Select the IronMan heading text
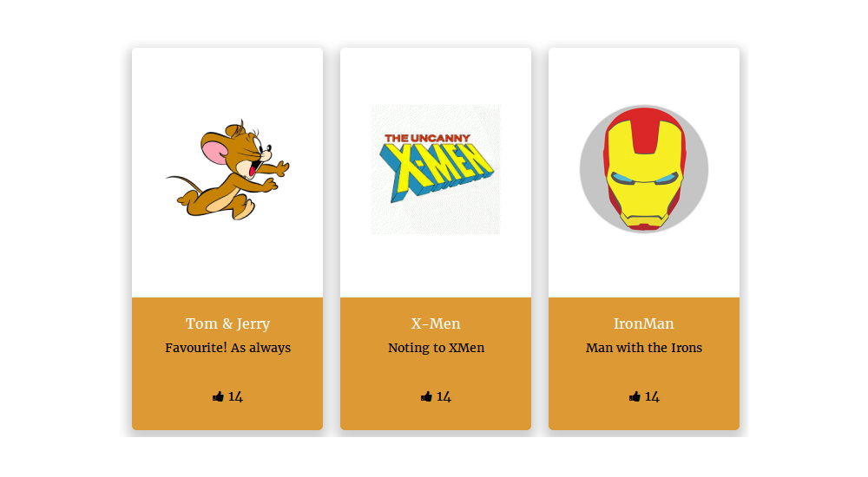Viewport: 868px width, 477px height. [x=644, y=323]
